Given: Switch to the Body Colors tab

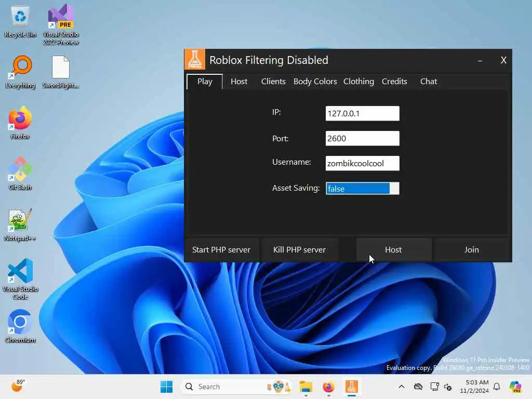Looking at the screenshot, I should 315,82.
